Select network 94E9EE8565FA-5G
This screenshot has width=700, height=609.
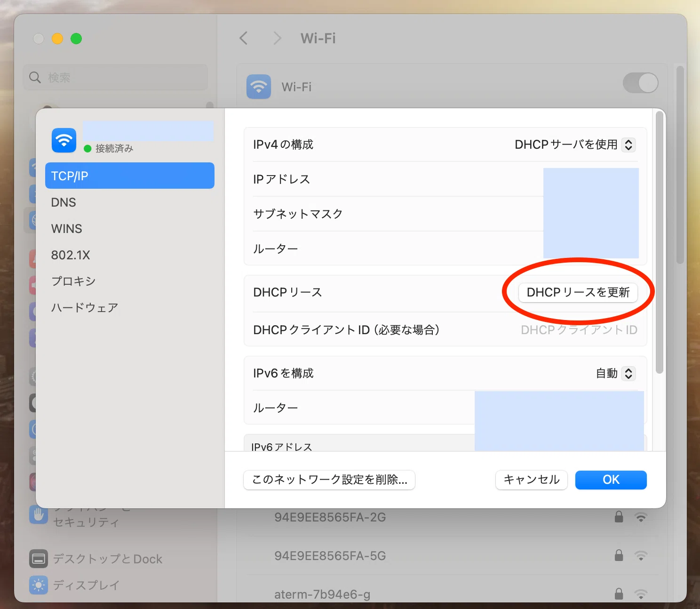tap(330, 556)
